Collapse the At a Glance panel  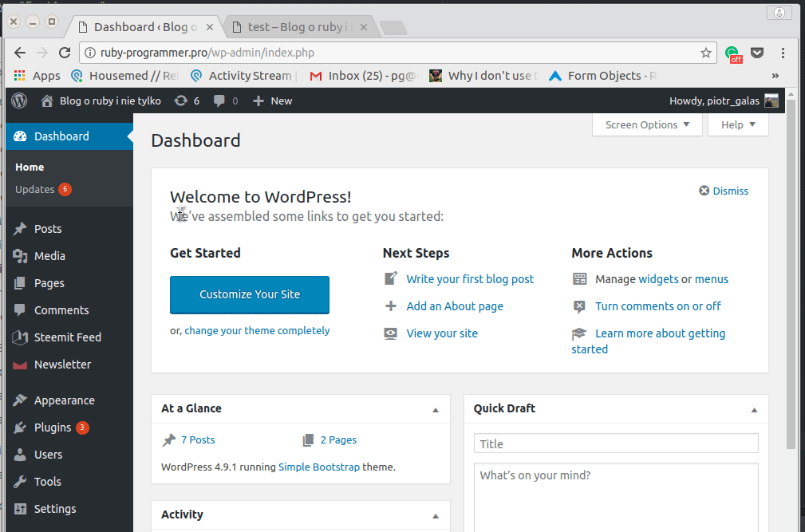click(436, 409)
